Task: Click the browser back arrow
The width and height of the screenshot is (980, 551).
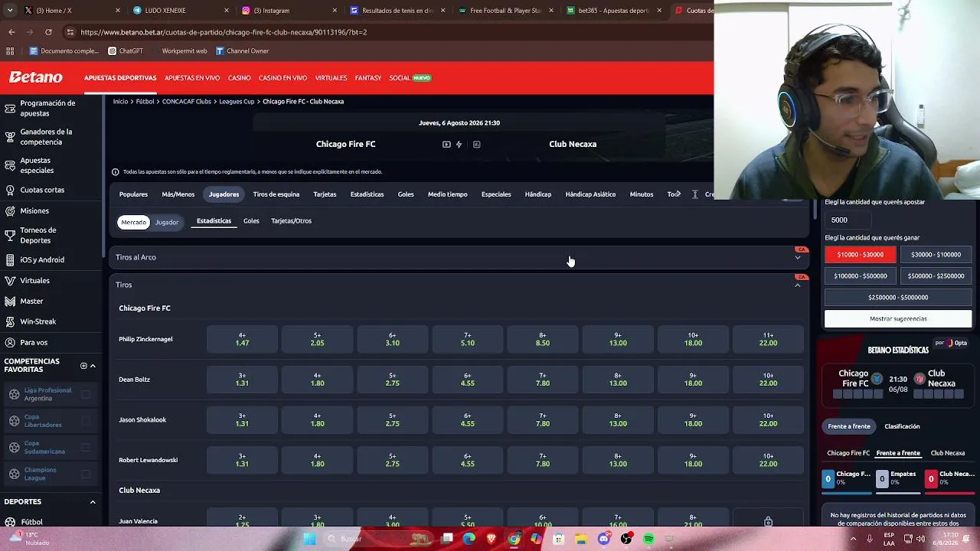Action: pyautogui.click(x=11, y=32)
